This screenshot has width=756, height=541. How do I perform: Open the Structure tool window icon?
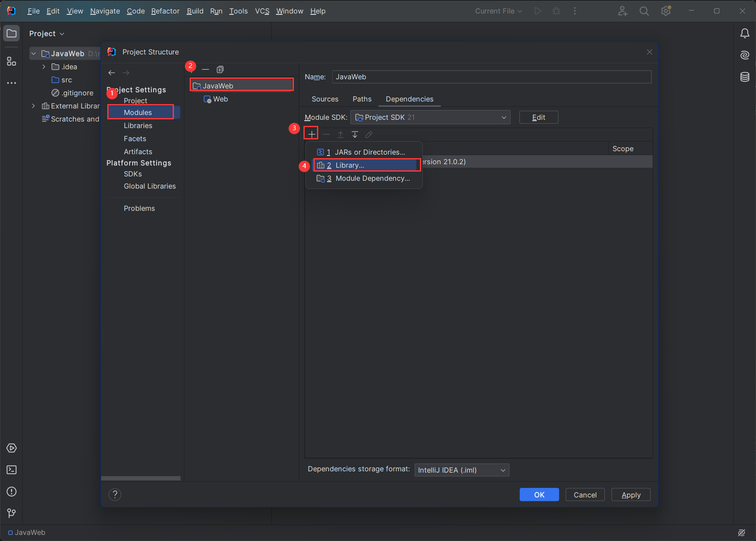12,61
